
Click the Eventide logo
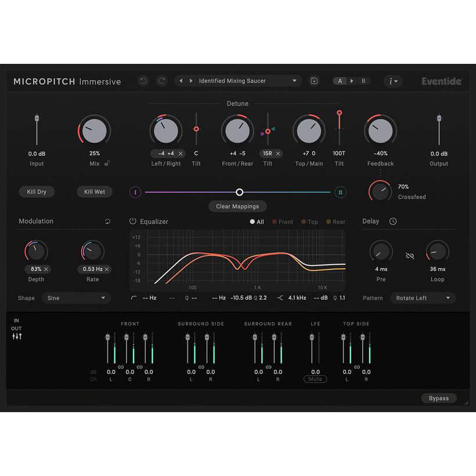tap(442, 81)
